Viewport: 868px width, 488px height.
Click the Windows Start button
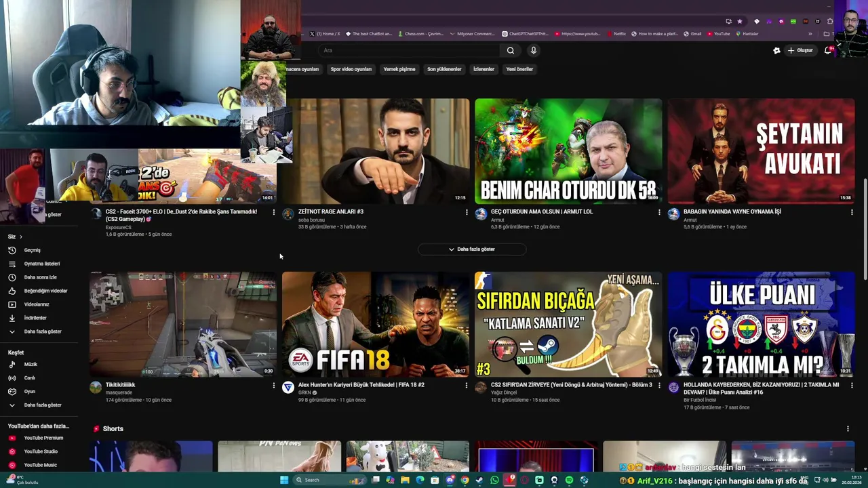pyautogui.click(x=284, y=480)
